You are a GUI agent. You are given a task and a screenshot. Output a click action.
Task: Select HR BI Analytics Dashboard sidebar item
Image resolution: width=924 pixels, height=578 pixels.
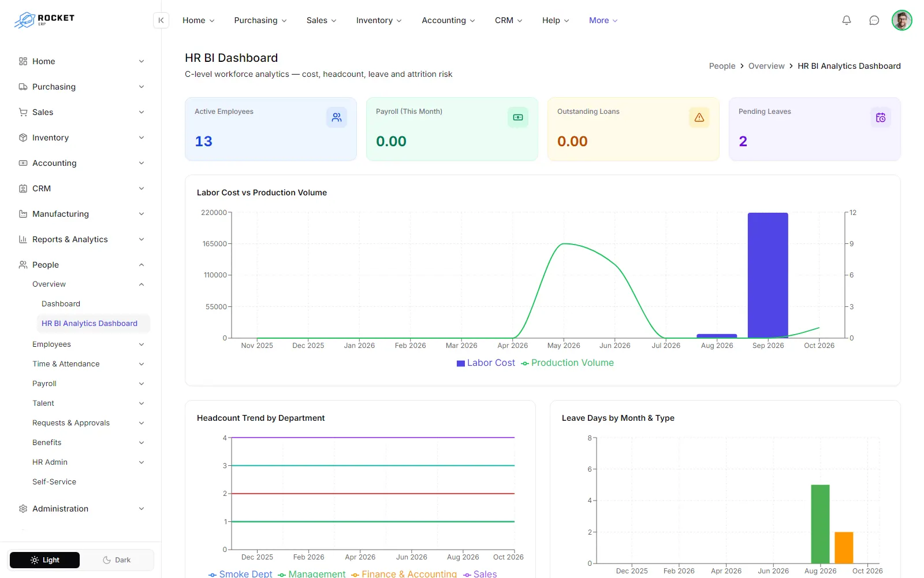[93, 324]
